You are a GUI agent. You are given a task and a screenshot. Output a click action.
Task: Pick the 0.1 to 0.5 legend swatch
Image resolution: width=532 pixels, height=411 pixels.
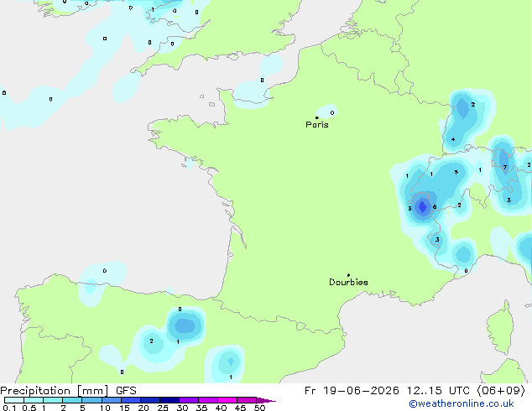[14, 400]
